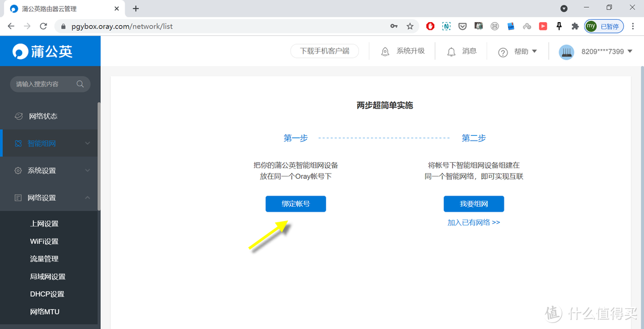The width and height of the screenshot is (644, 329).
Task: Close the 蒲公英路由器云管理 tab
Action: pos(117,8)
